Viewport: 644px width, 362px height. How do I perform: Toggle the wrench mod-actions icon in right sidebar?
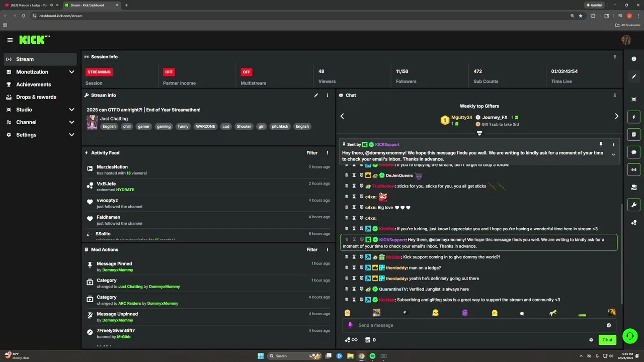633,205
